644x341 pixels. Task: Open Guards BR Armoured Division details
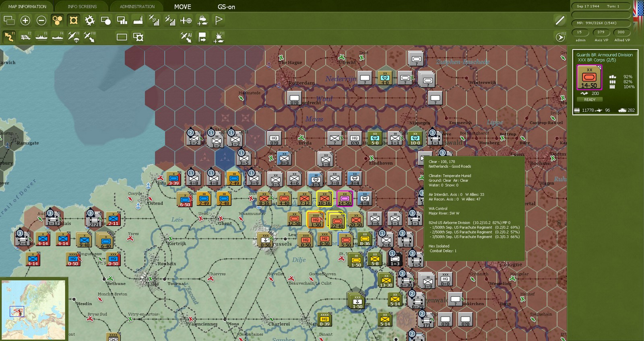click(605, 55)
